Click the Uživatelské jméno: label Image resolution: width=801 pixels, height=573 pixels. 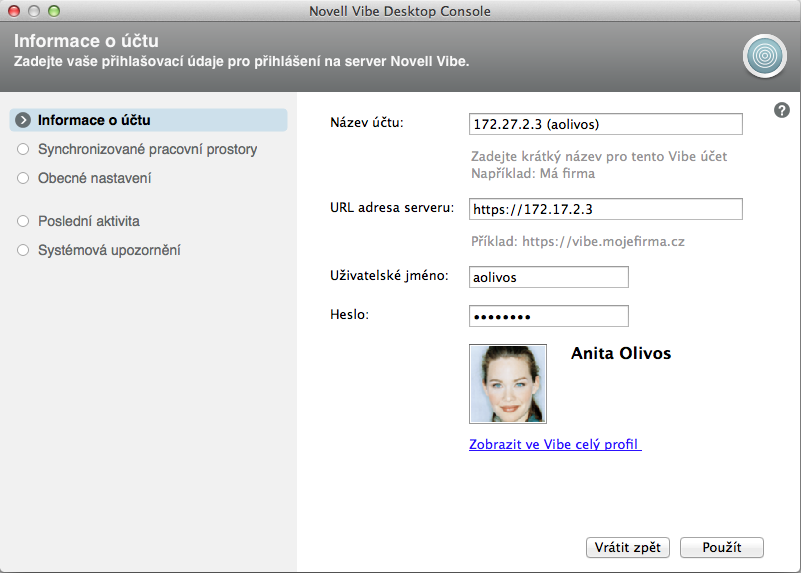(389, 275)
